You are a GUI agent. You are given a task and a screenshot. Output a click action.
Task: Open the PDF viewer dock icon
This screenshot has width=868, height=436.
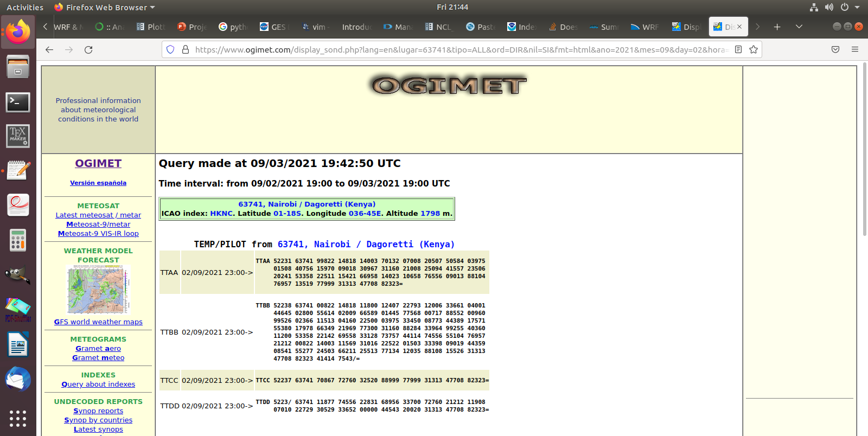click(18, 205)
